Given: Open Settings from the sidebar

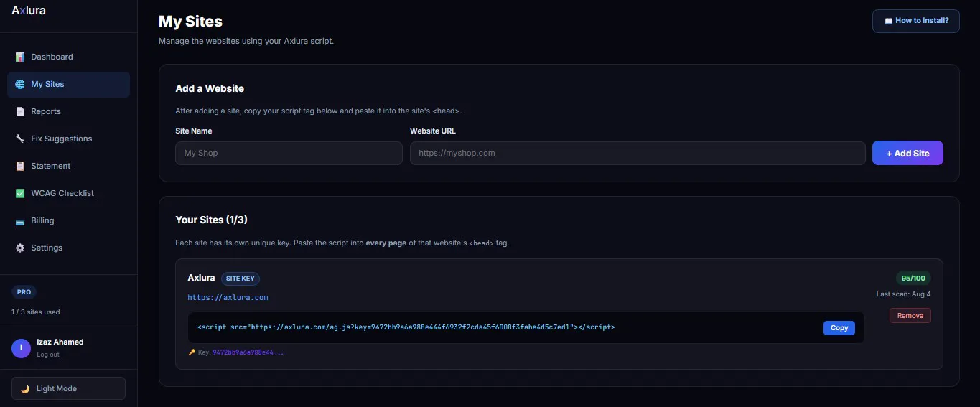Looking at the screenshot, I should click(68, 248).
